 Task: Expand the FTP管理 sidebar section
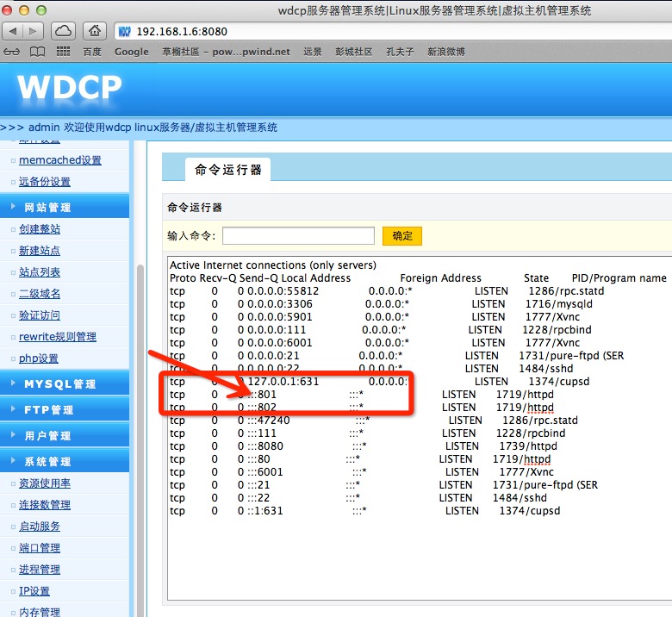(x=48, y=410)
